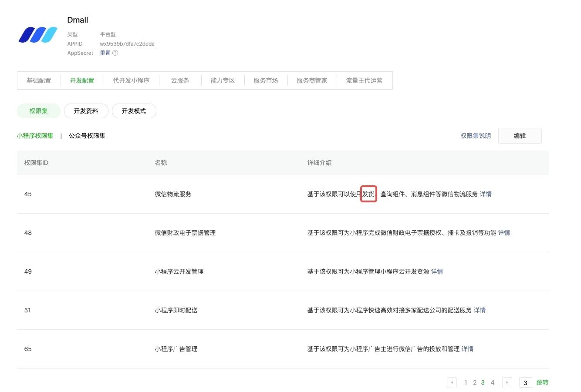Open the 云服务 tab

[180, 80]
